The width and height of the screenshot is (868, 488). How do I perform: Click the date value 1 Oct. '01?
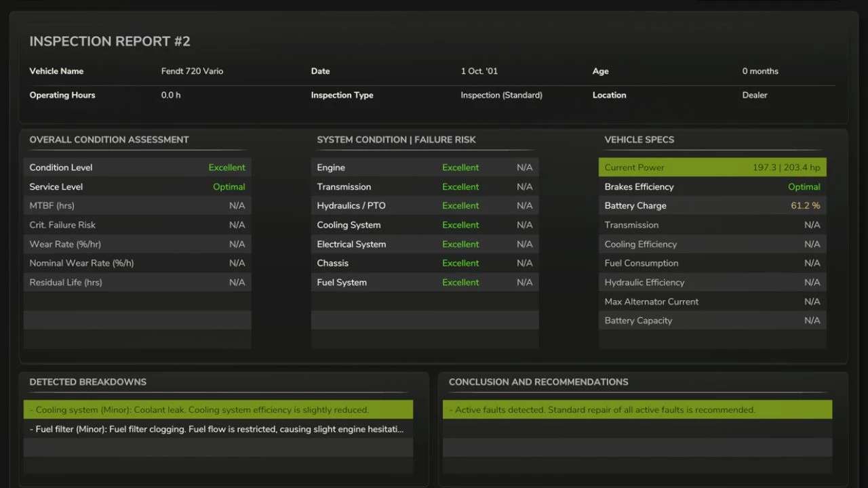tap(479, 71)
